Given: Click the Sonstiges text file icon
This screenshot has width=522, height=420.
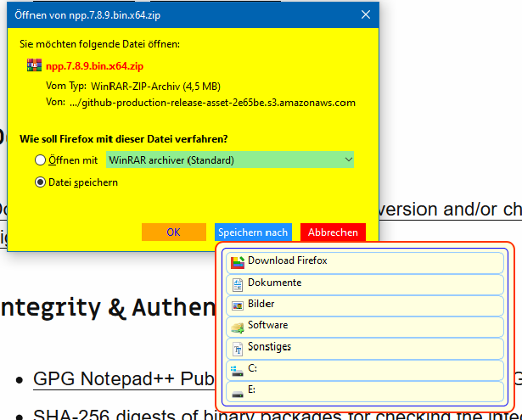Looking at the screenshot, I should [x=238, y=349].
